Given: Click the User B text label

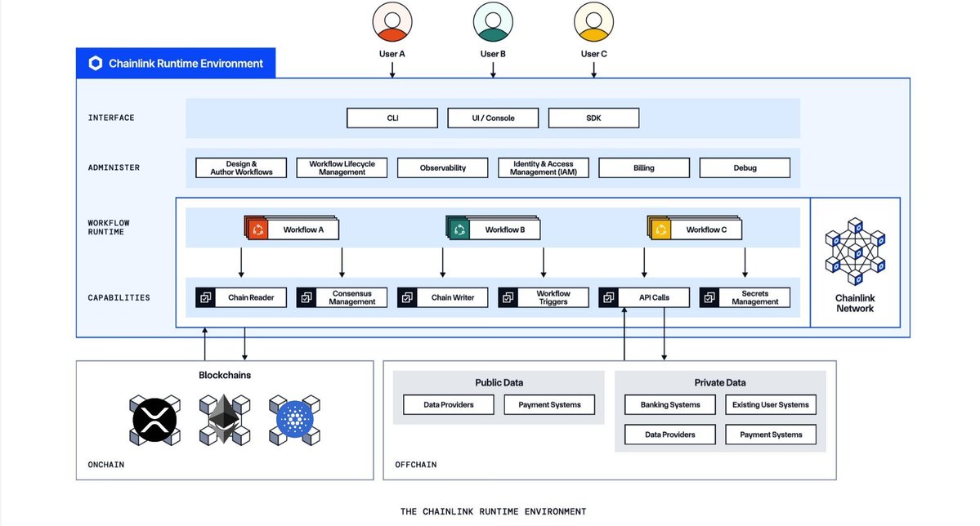Looking at the screenshot, I should point(493,54).
